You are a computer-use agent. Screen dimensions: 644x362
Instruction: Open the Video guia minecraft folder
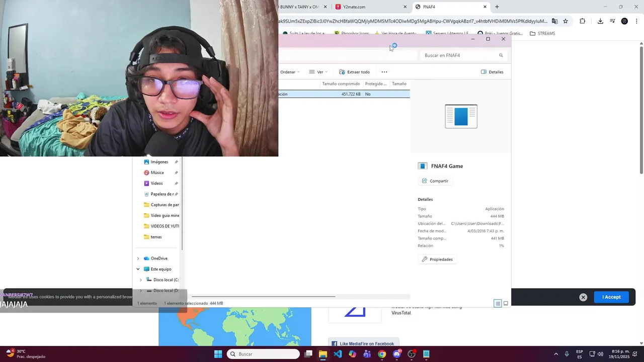click(161, 216)
